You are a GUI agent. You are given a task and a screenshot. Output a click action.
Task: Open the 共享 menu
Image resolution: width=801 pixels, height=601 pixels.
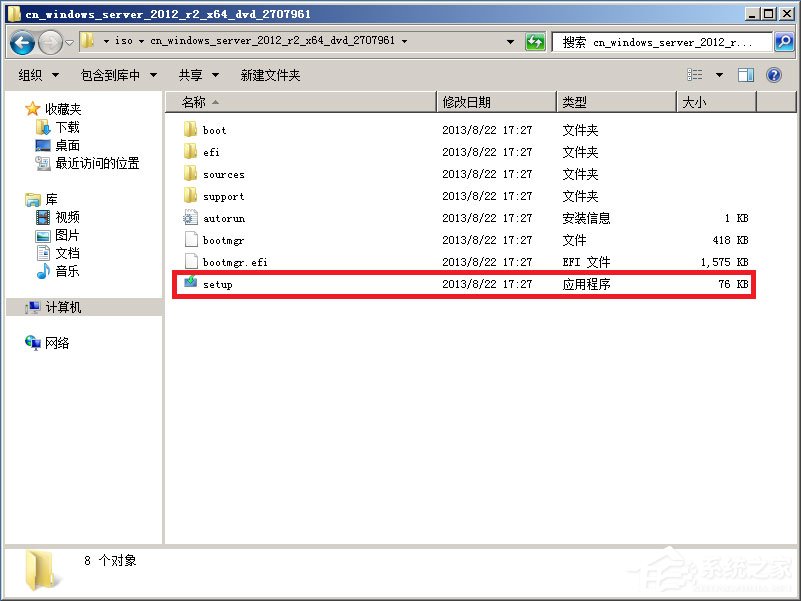[x=191, y=74]
